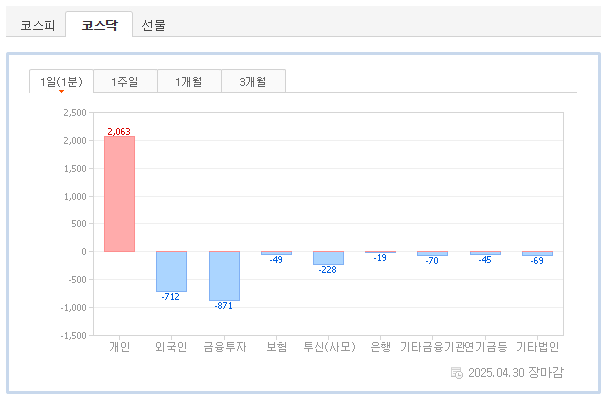Screen dimensions: 603x394
Task: Switch chart to 3개월 period
Action: click(x=253, y=81)
